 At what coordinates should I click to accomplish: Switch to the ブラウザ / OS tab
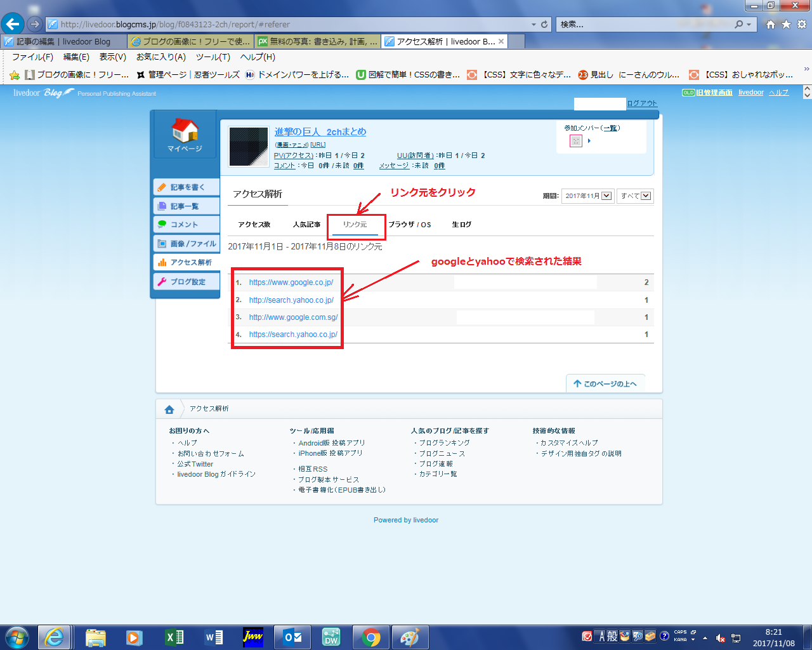click(x=410, y=225)
